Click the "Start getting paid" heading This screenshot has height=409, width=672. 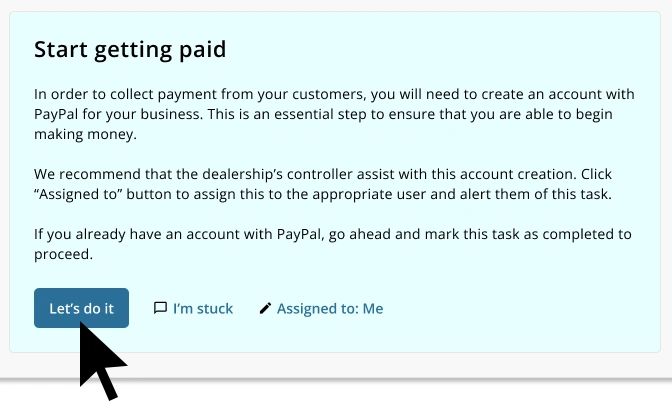click(x=130, y=49)
